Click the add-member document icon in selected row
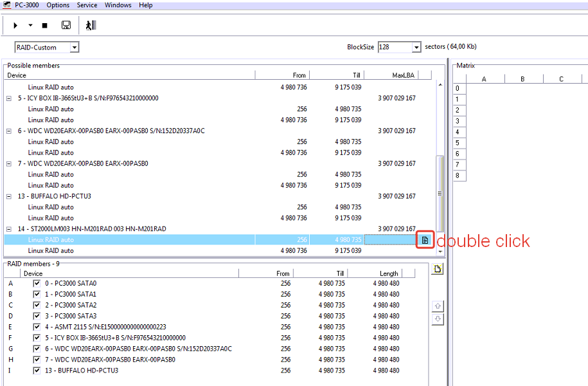Viewport: 588px width, 386px height. tap(425, 240)
